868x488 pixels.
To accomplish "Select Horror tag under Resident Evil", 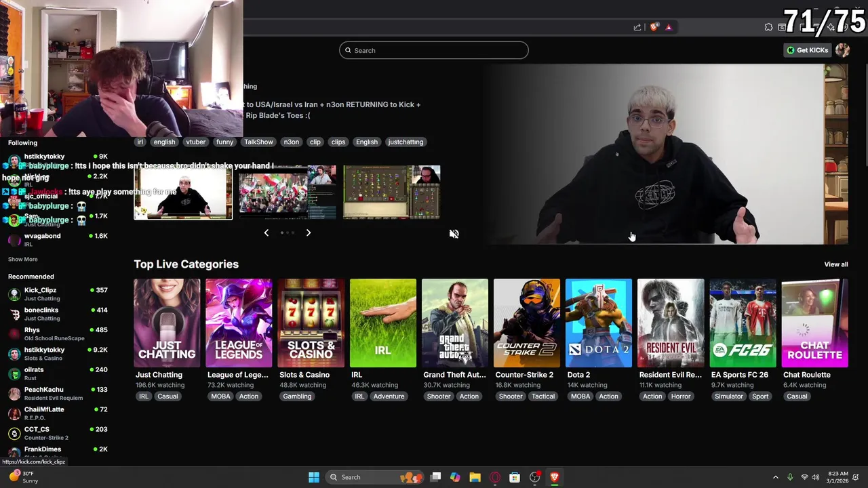I will pos(681,396).
